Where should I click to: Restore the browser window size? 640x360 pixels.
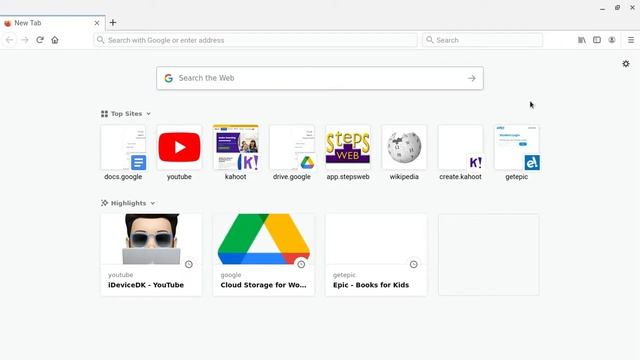(618, 8)
